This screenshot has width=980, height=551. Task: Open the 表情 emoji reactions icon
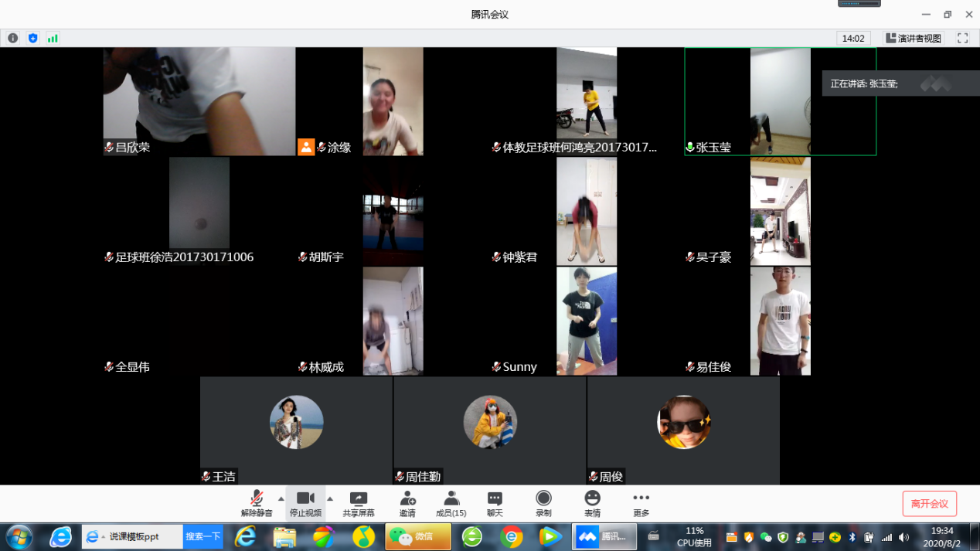click(592, 498)
